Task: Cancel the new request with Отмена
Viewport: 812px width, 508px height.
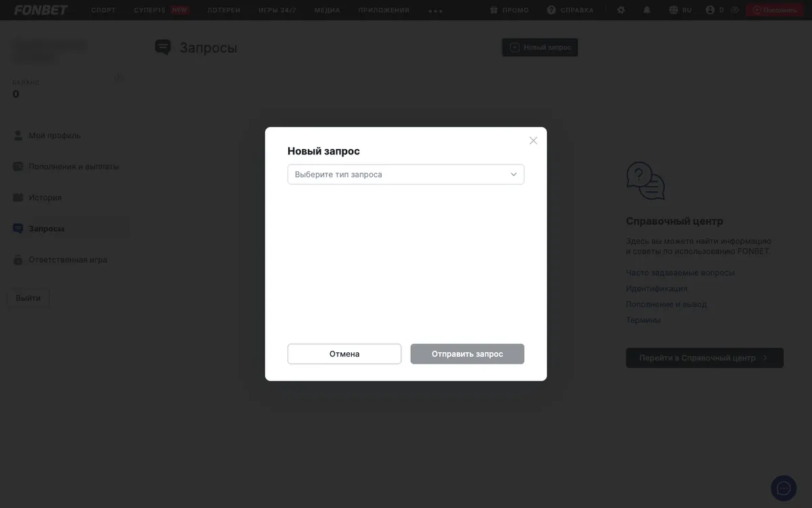Action: [x=344, y=354]
